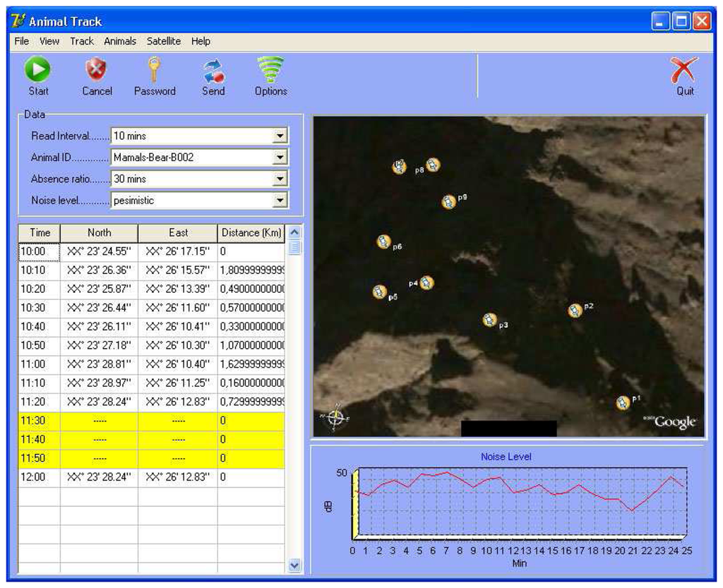Viewport: 723px width, 588px height.
Task: Click the Absence ratio field showing 30 mins
Action: 199,179
